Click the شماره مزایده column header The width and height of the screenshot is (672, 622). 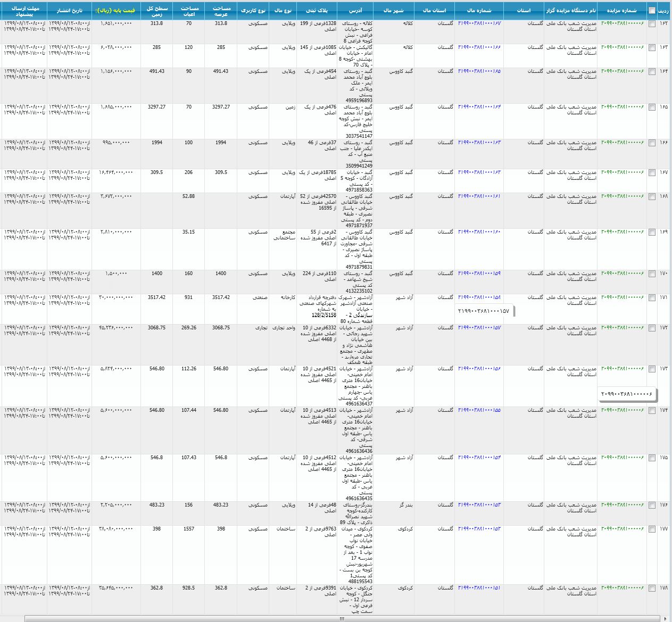[x=621, y=11]
